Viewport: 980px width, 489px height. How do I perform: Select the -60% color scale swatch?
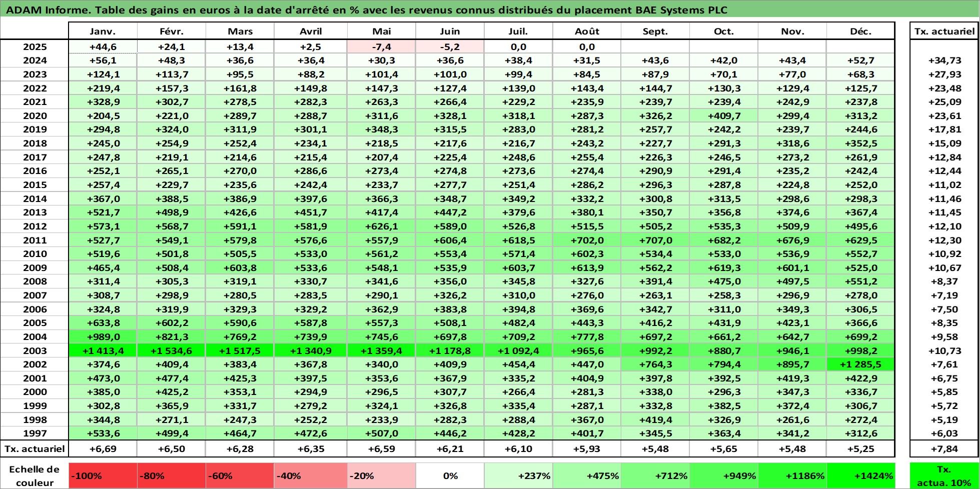[240, 476]
